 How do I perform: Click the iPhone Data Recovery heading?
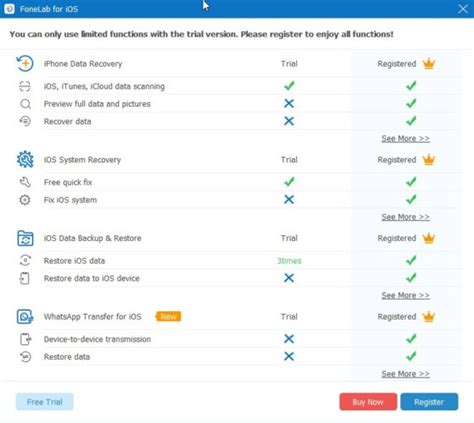click(83, 64)
